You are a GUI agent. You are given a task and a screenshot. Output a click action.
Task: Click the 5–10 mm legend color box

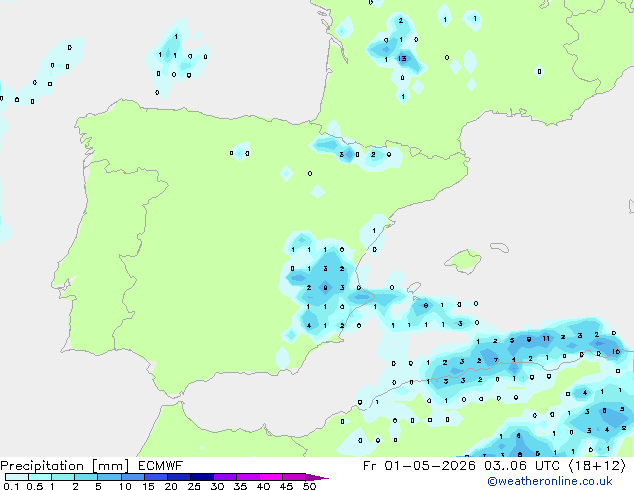[109, 477]
